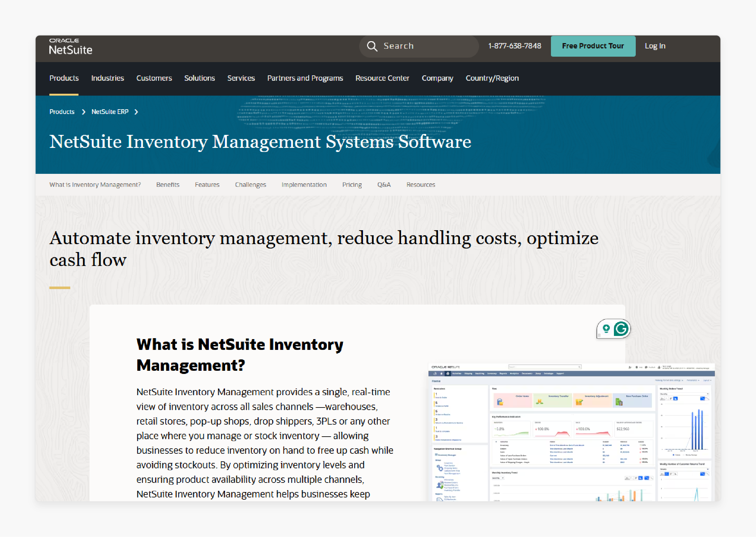
Task: Open the Company menu
Action: point(437,79)
